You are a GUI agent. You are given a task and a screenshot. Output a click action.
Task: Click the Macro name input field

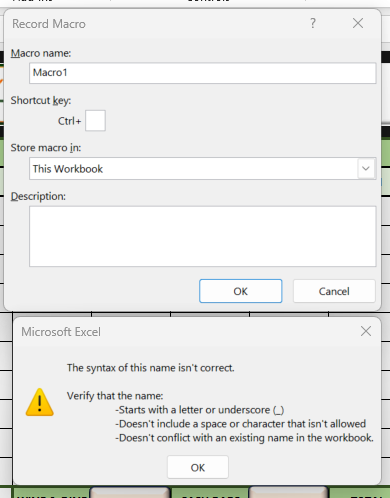point(203,73)
